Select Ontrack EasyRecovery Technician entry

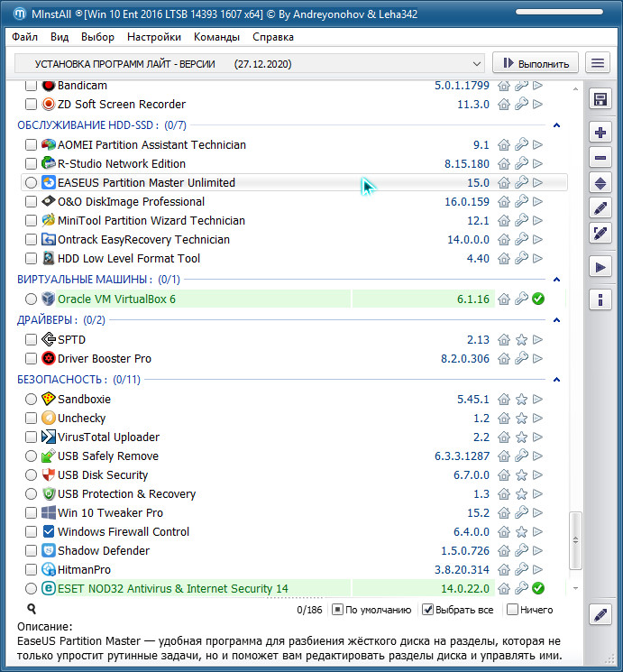coord(143,240)
